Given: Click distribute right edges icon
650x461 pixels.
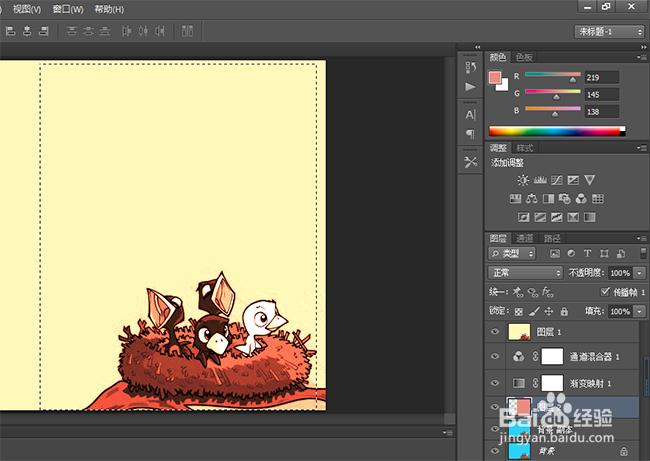Looking at the screenshot, I should tap(160, 31).
